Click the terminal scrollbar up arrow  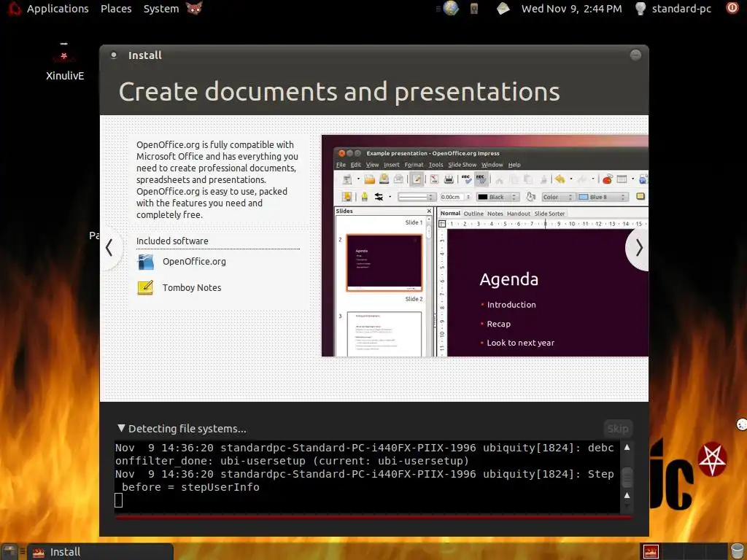[x=627, y=447]
